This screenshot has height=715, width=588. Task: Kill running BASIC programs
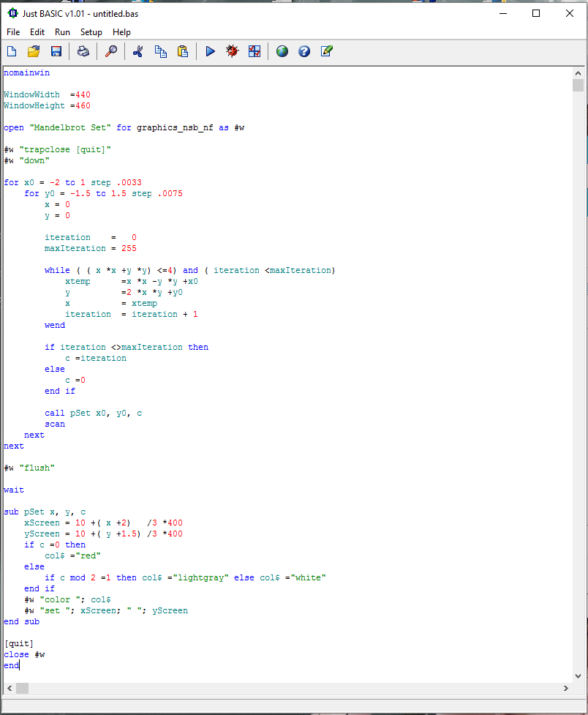pos(254,50)
